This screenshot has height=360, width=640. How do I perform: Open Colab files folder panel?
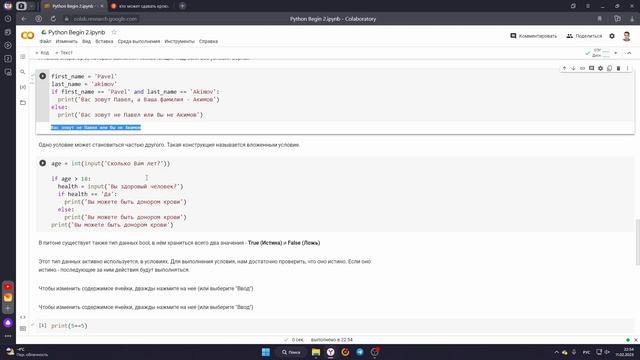point(23,102)
